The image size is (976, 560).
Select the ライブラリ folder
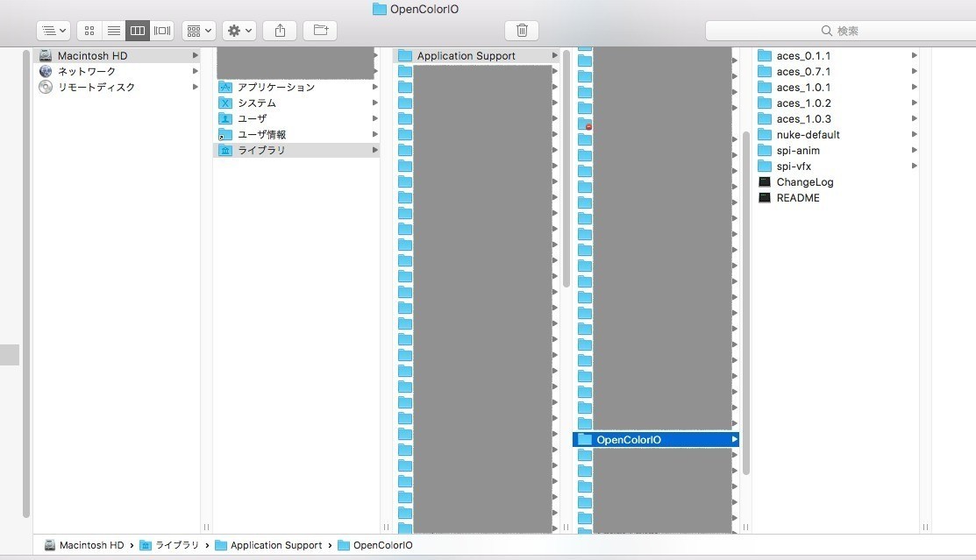pos(297,150)
